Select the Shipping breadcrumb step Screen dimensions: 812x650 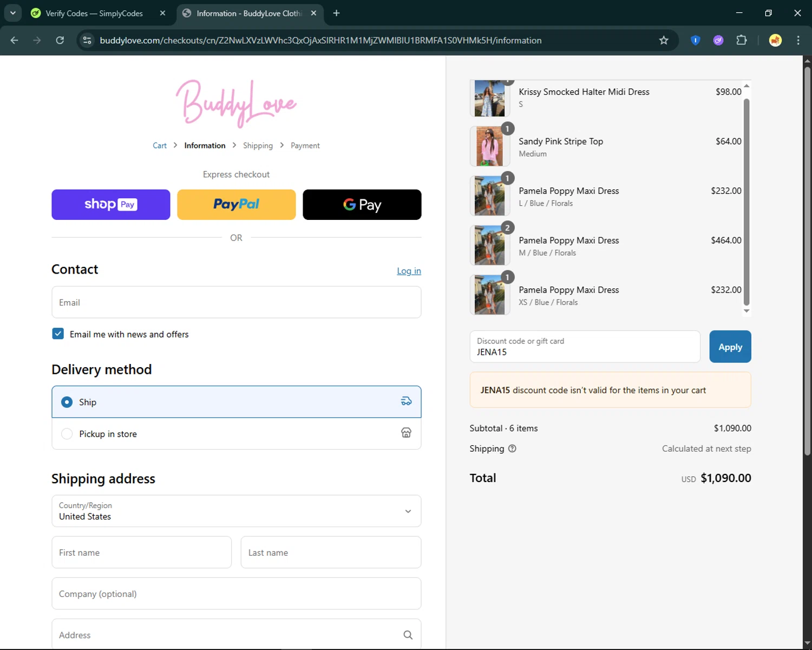coord(258,145)
